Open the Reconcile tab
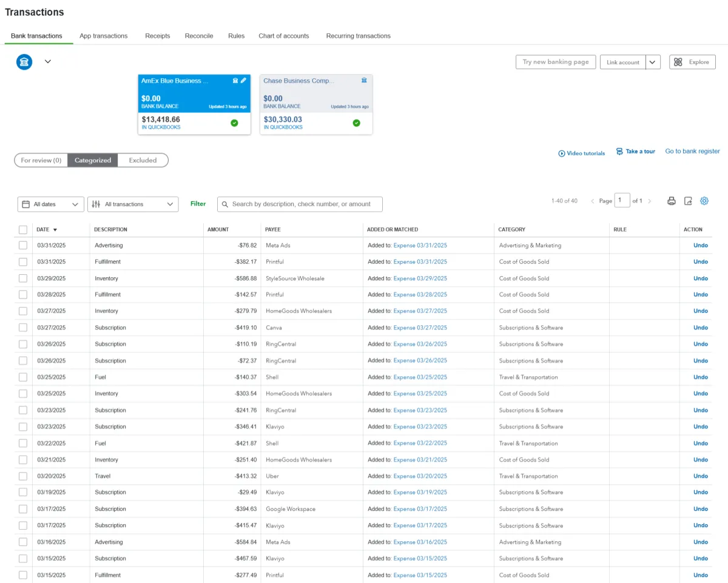The height and width of the screenshot is (583, 728). [x=199, y=36]
